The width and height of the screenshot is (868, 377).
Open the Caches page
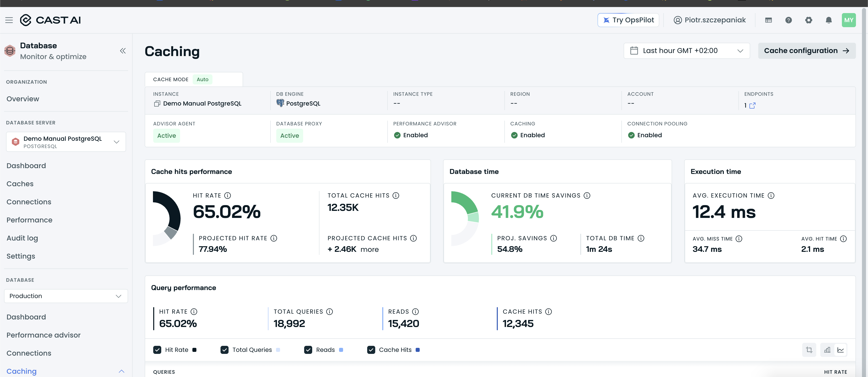pyautogui.click(x=20, y=184)
